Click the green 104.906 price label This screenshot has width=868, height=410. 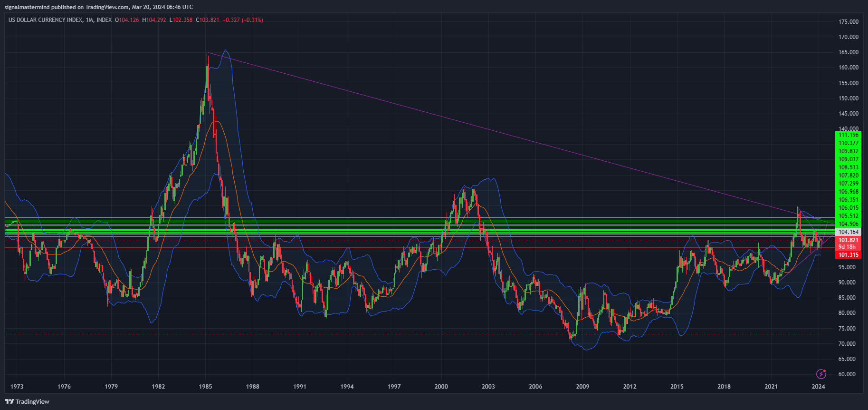click(x=848, y=224)
